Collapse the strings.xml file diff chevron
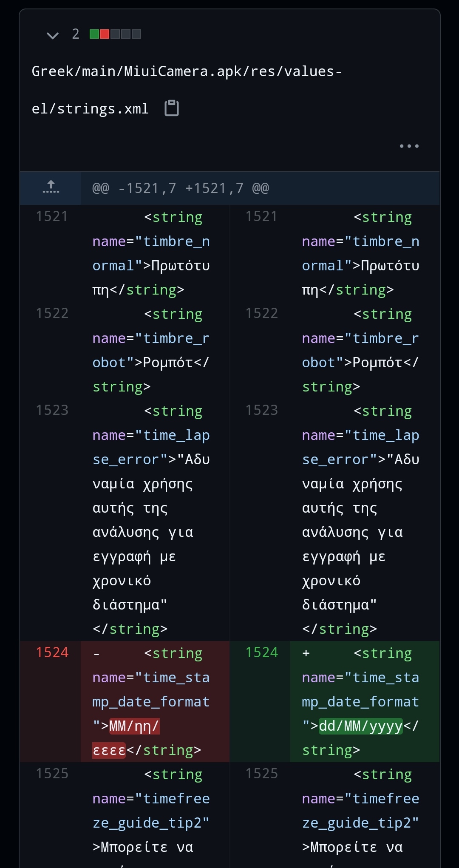The width and height of the screenshot is (459, 868). pos(53,35)
